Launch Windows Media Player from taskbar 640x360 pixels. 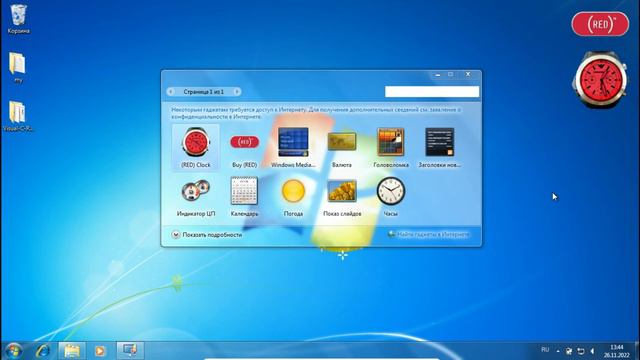click(x=100, y=351)
